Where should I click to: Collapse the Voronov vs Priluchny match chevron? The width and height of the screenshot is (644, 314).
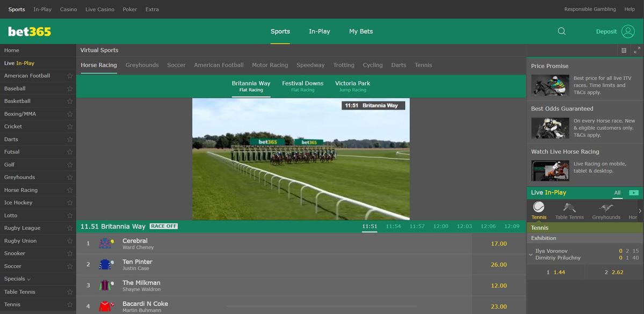pyautogui.click(x=531, y=254)
